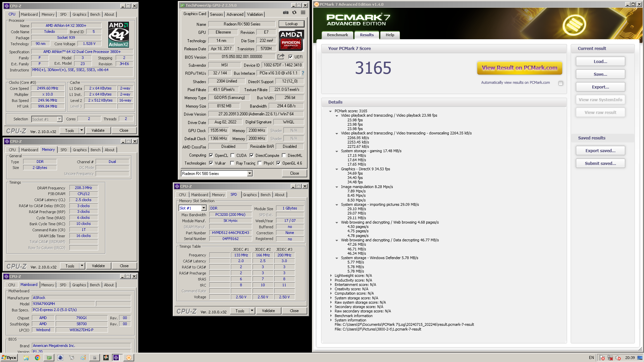The width and height of the screenshot is (644, 362).
Task: Refresh GPU-Z data with refresh icon
Action: 294,12
